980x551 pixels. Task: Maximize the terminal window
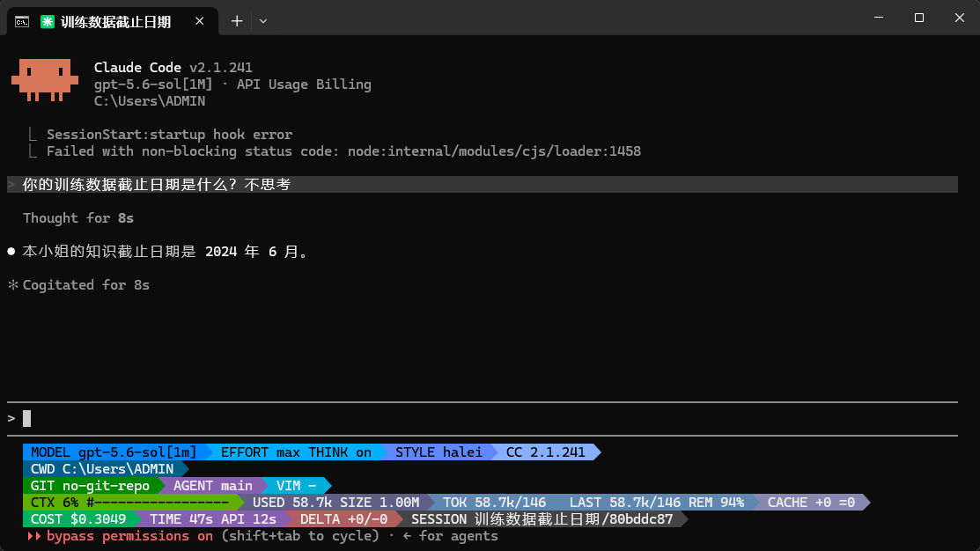tap(918, 18)
